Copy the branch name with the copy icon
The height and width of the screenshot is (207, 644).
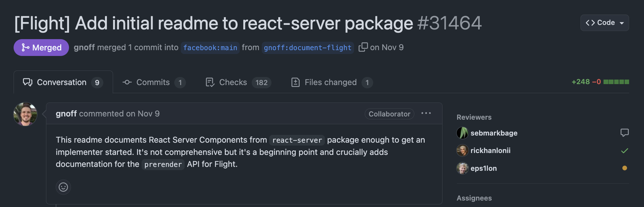pyautogui.click(x=363, y=47)
